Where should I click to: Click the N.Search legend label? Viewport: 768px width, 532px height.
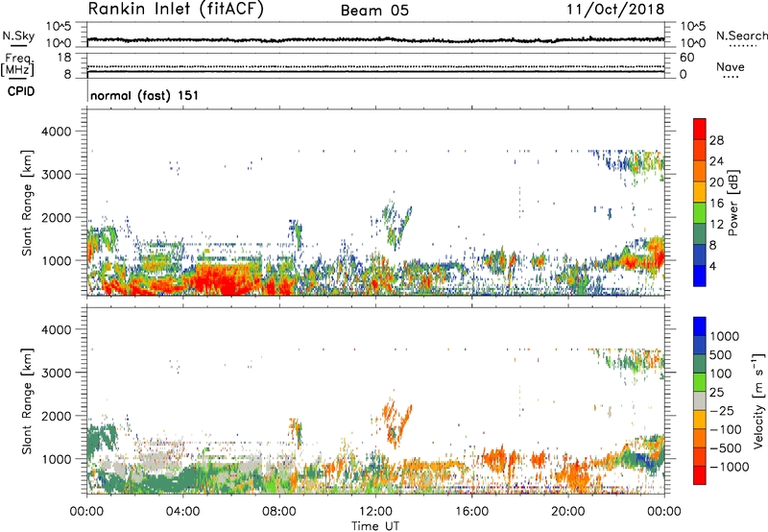(x=742, y=36)
